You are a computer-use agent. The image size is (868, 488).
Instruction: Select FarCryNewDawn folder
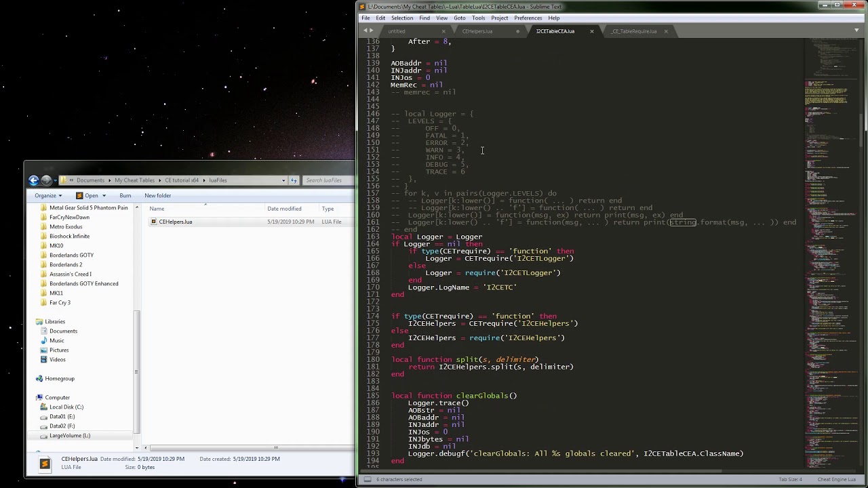click(x=69, y=217)
